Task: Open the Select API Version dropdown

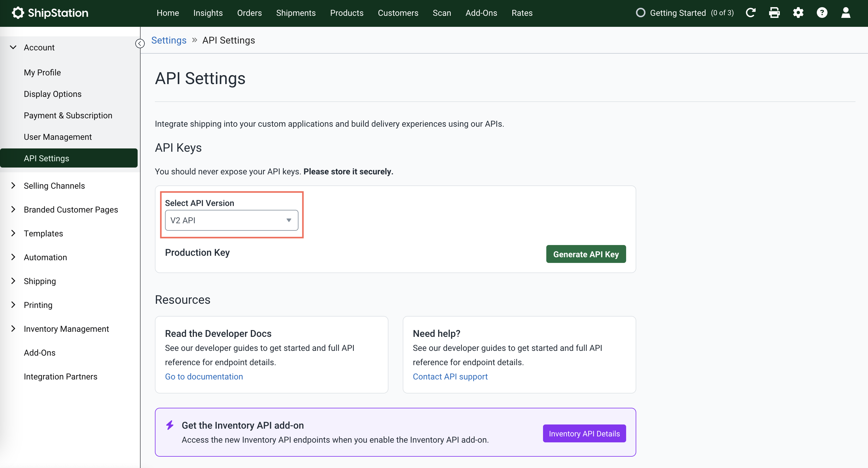Action: [x=231, y=220]
